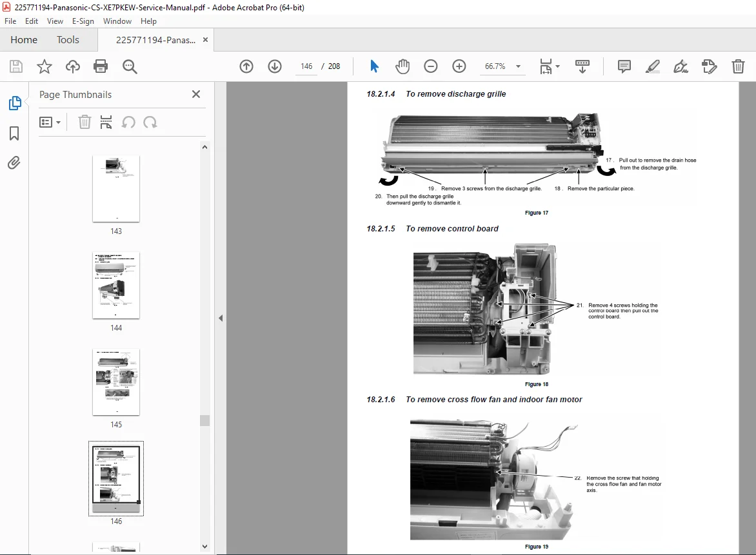Open the E-Sign menu
756x555 pixels.
pos(83,21)
